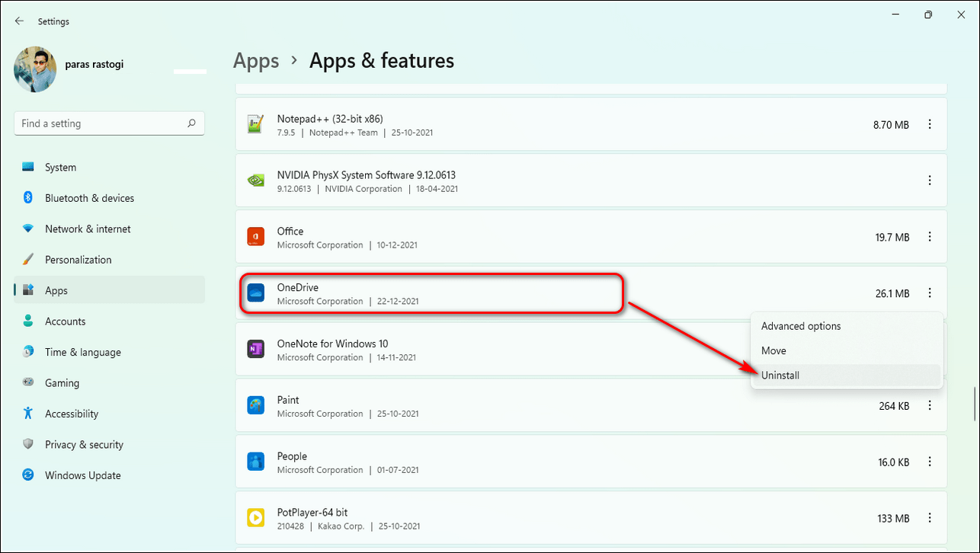Click the People app icon
This screenshot has width=980, height=553.
click(255, 462)
